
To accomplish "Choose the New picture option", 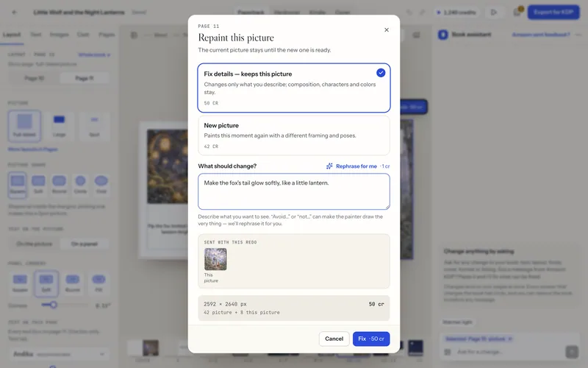I will [x=293, y=135].
